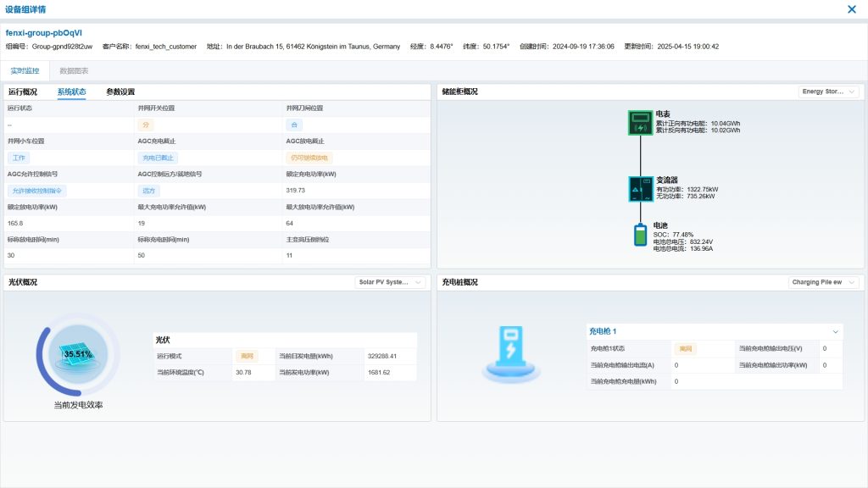The width and height of the screenshot is (868, 488).
Task: Click the 充电已截止 status tag
Action: (158, 158)
